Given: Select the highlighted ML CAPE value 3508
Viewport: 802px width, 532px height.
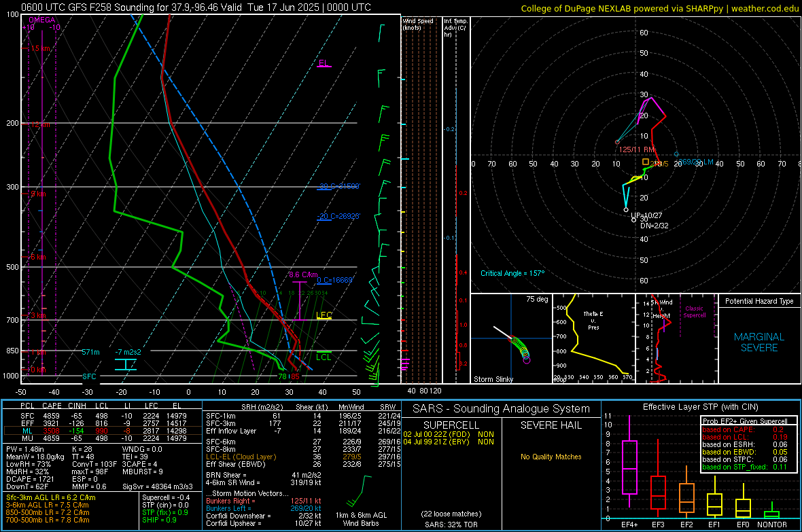Looking at the screenshot, I should 51,431.
